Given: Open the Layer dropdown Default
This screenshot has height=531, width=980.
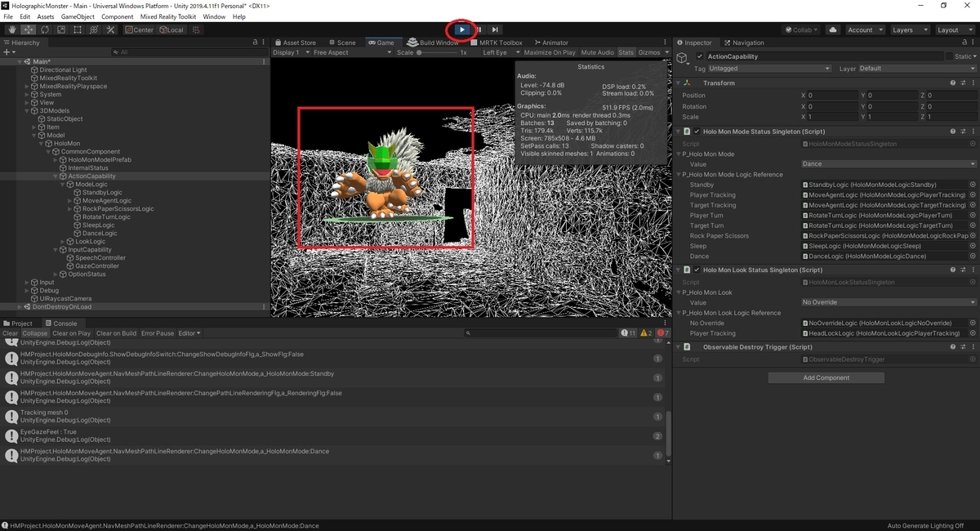Looking at the screenshot, I should 918,69.
